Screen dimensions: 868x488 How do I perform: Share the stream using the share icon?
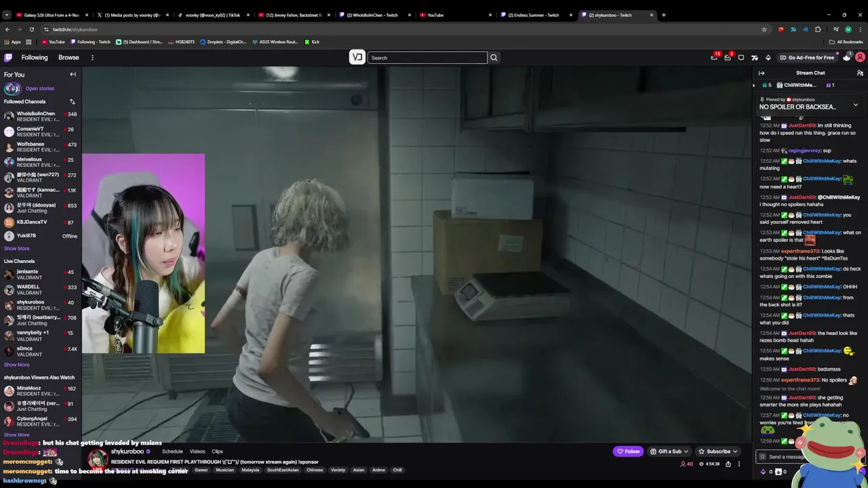point(728,464)
